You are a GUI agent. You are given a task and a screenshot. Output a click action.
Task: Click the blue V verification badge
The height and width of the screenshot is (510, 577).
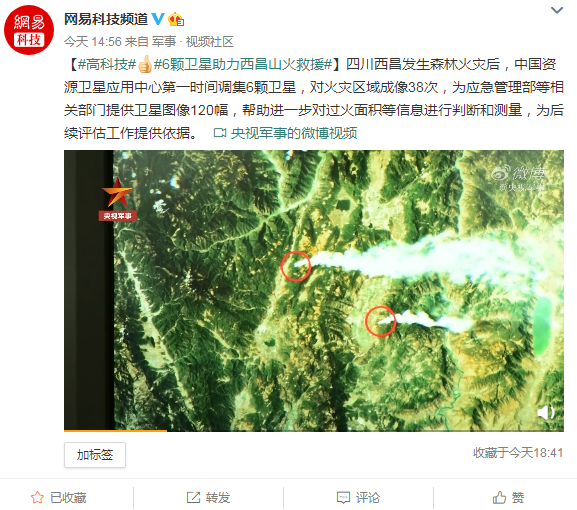pos(158,19)
